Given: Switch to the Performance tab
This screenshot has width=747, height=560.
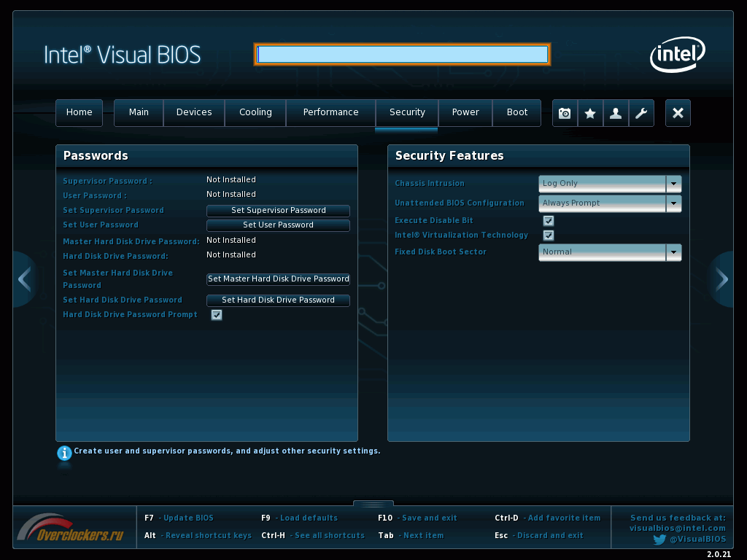Looking at the screenshot, I should coord(330,113).
